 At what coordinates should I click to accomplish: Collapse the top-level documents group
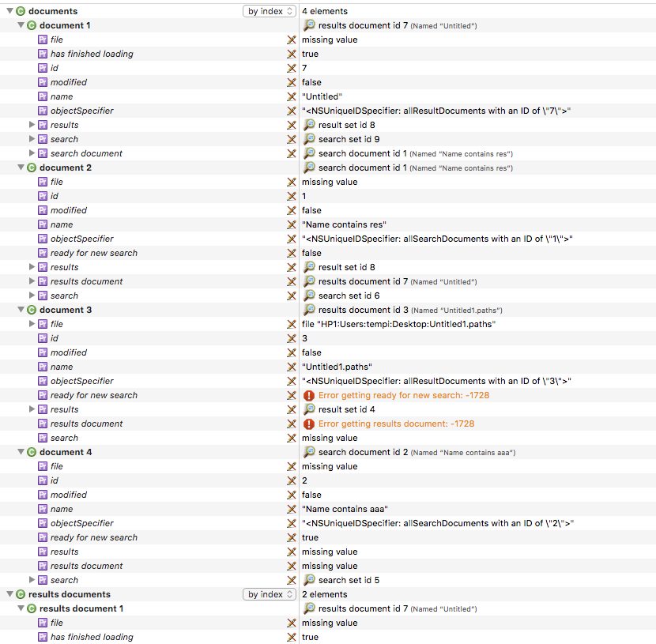coord(9,11)
